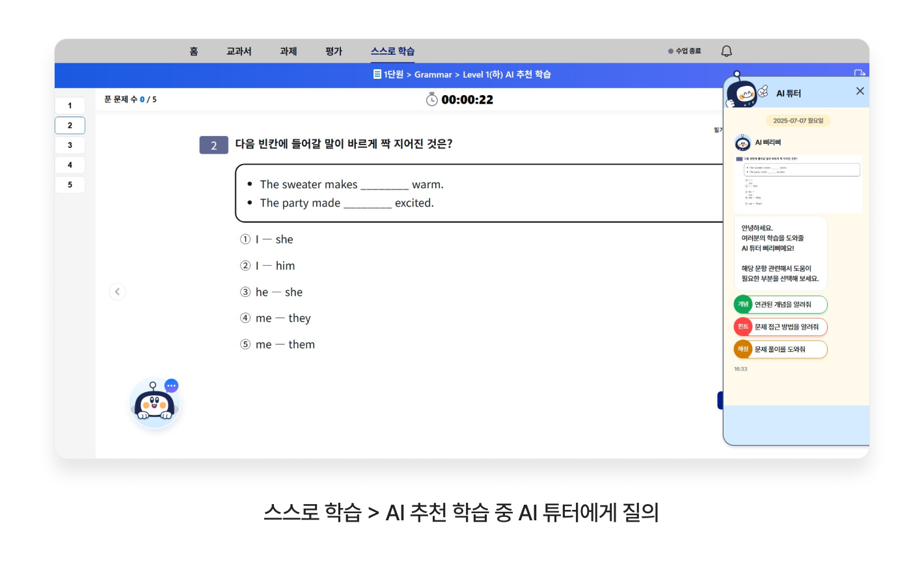Click the 1단원 breadcrumb link

tap(389, 75)
